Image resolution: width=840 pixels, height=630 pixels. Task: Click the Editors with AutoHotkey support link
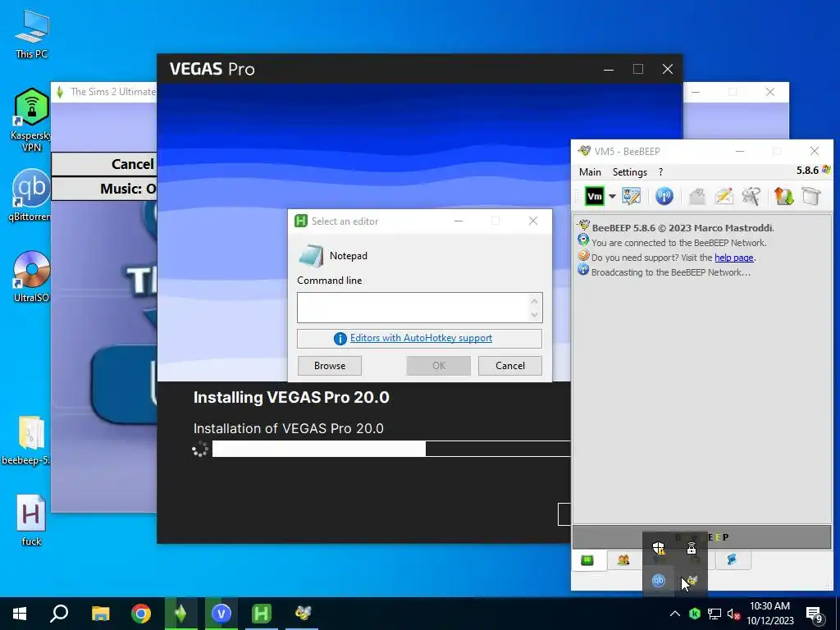[x=421, y=338]
